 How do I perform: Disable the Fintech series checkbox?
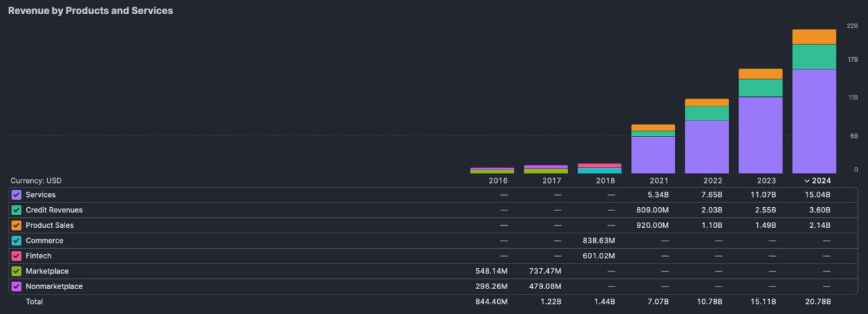[17, 256]
